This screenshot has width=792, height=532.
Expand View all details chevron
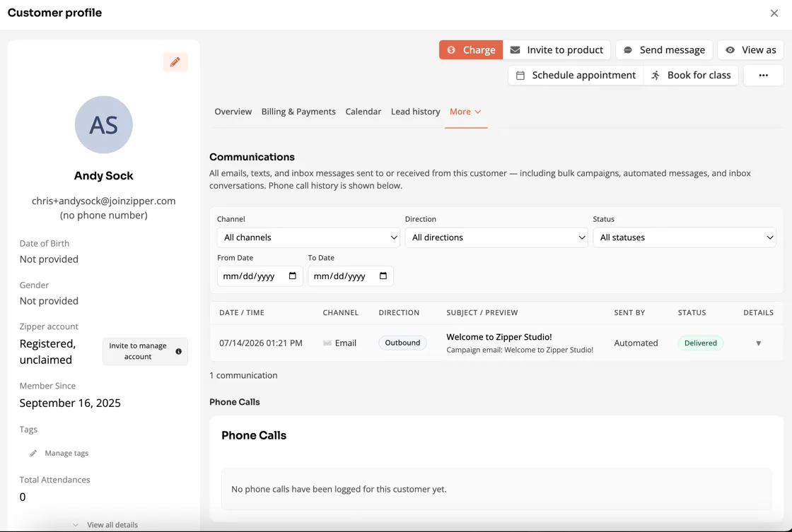(x=76, y=525)
